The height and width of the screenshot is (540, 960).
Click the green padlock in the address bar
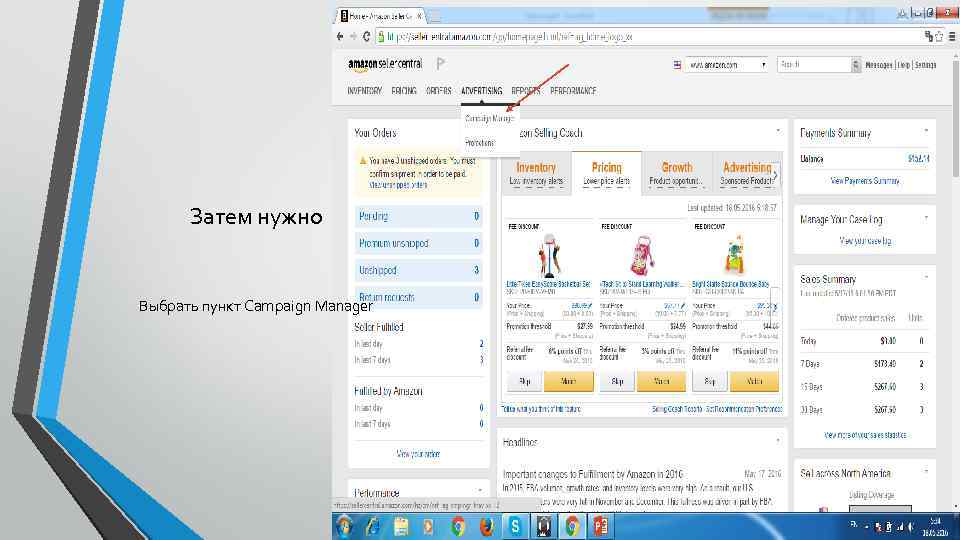[x=381, y=37]
